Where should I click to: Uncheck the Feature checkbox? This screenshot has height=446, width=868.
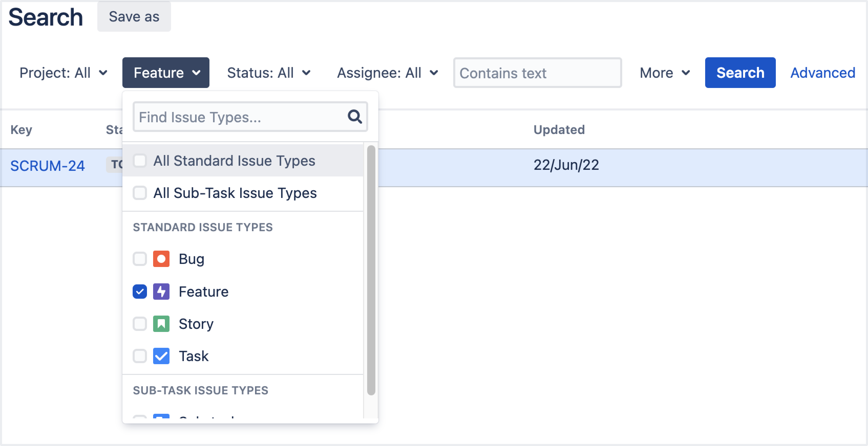pyautogui.click(x=140, y=292)
